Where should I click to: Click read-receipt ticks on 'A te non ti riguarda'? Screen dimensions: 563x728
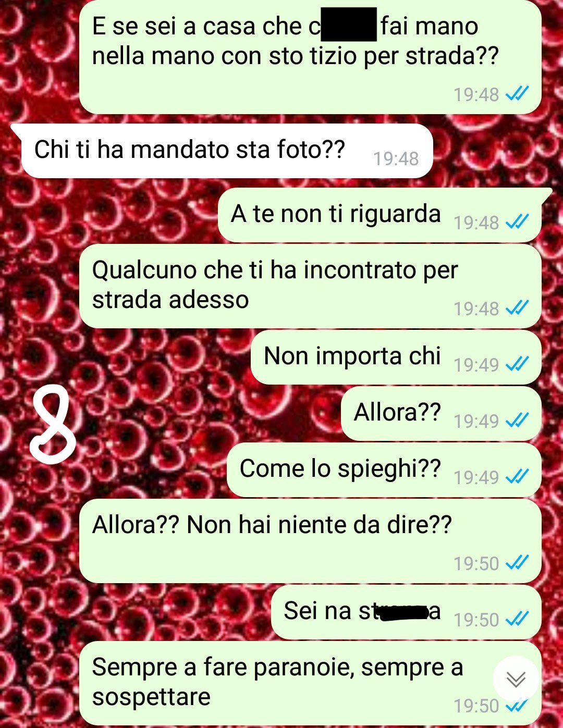point(518,222)
